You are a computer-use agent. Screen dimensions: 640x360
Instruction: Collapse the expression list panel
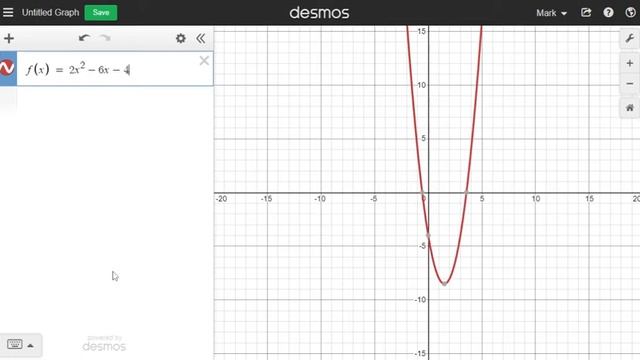(x=200, y=38)
